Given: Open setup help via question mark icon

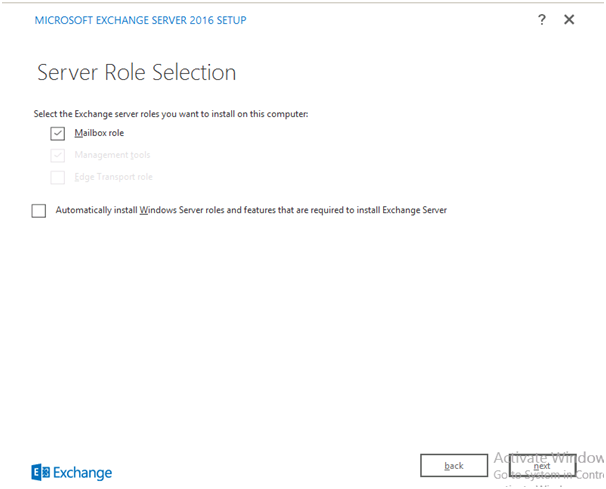Looking at the screenshot, I should coord(542,19).
